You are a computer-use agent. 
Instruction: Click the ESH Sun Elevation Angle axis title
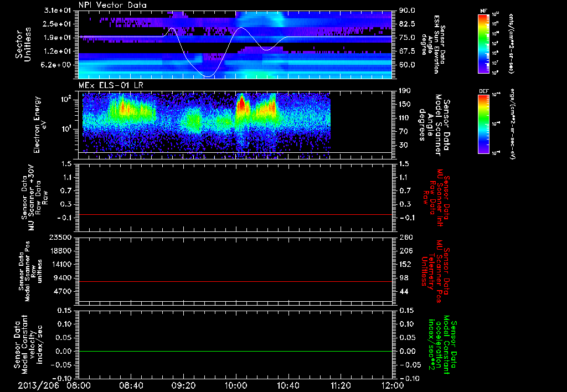[x=434, y=44]
